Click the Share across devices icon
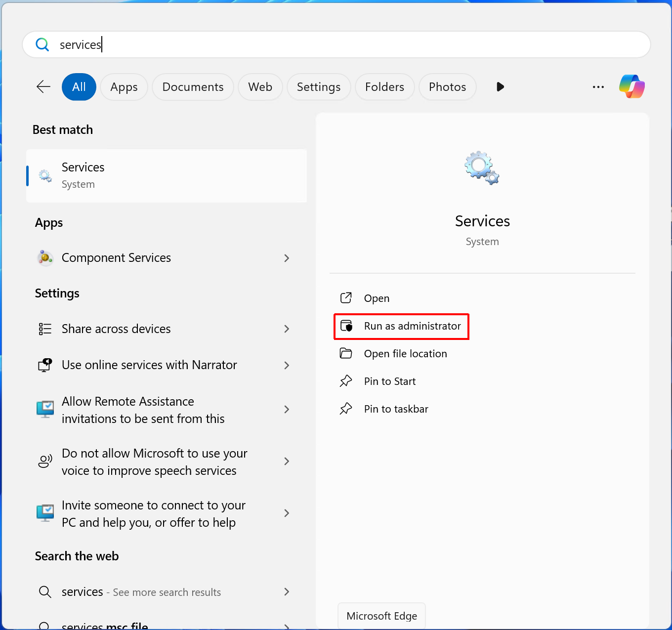672x630 pixels. click(x=45, y=329)
